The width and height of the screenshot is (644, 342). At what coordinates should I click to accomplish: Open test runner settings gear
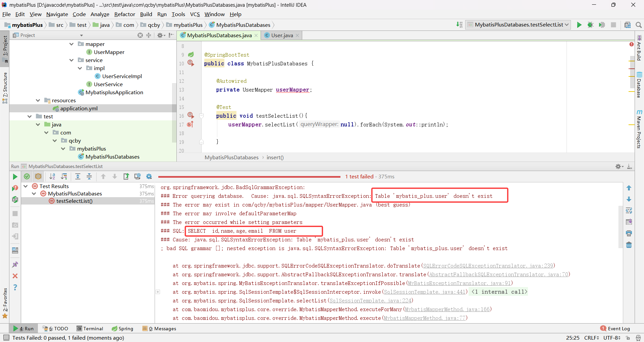(149, 176)
